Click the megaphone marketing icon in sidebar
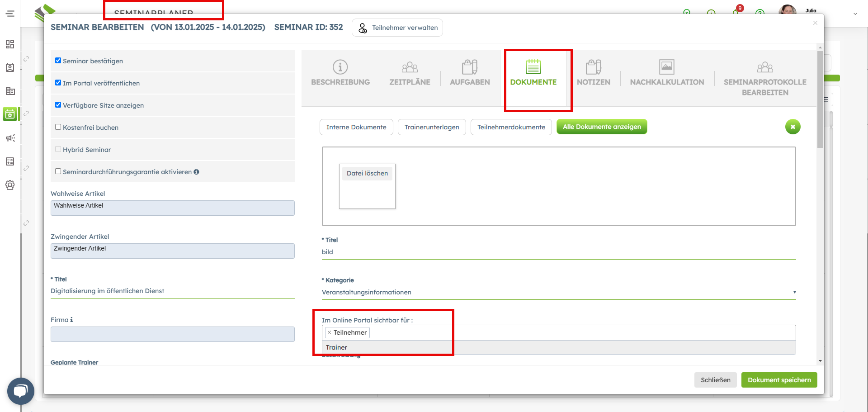 [x=10, y=138]
